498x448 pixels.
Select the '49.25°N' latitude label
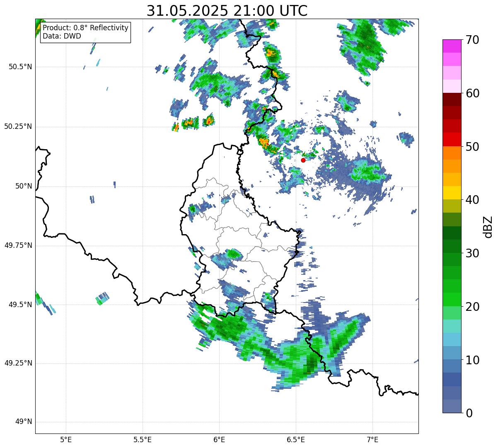pyautogui.click(x=18, y=363)
